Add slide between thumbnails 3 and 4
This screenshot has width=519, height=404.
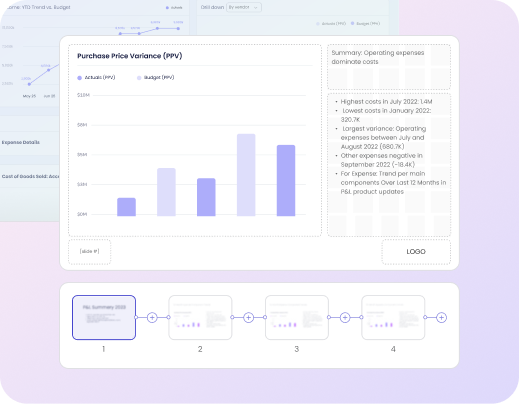(x=345, y=317)
